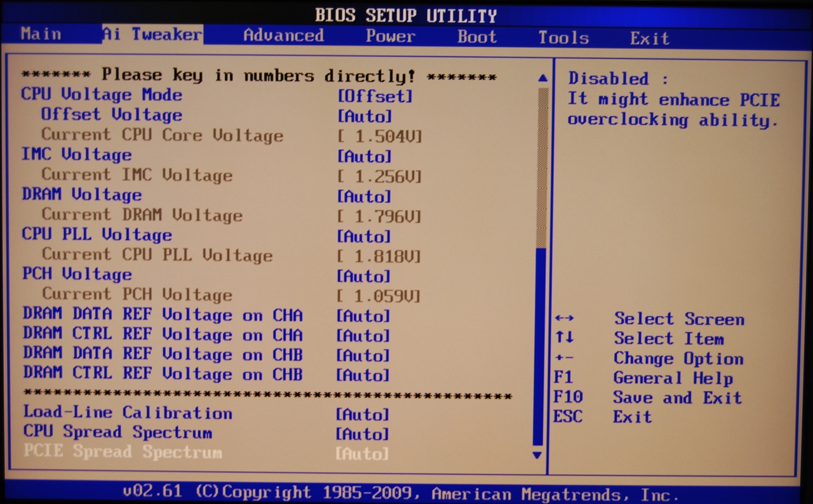Select DRAM Voltage Auto setting

[364, 196]
